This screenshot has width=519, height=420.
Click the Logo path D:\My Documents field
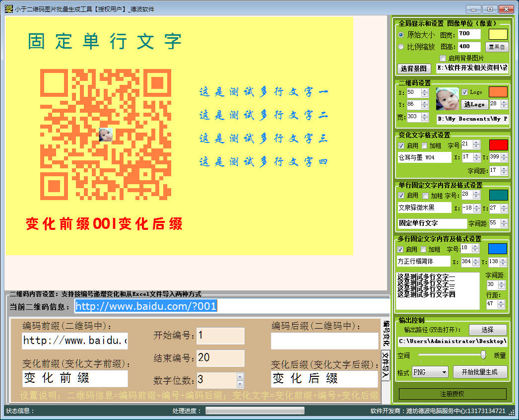(x=472, y=119)
